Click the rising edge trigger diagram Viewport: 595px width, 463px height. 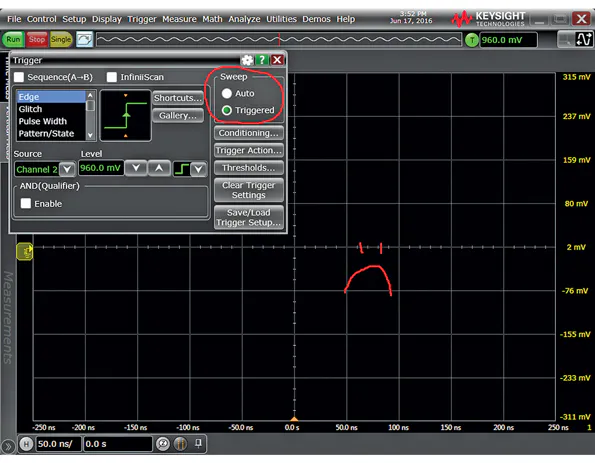126,115
